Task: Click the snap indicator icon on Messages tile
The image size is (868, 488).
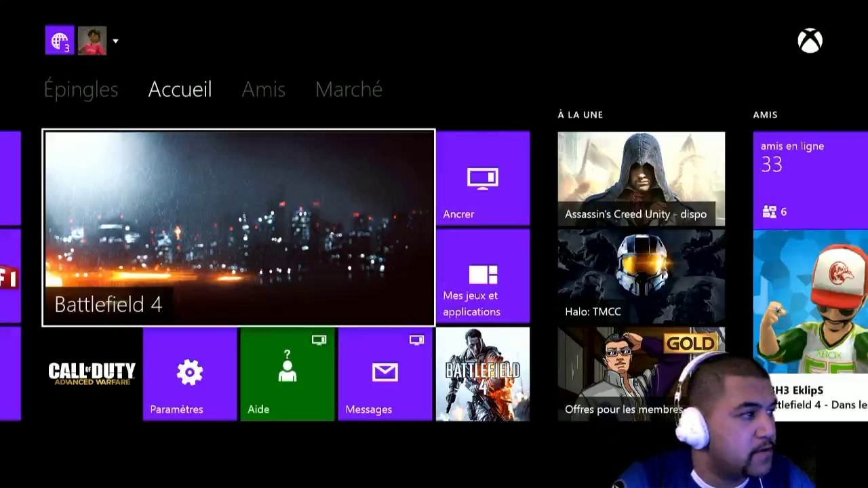Action: [x=416, y=340]
